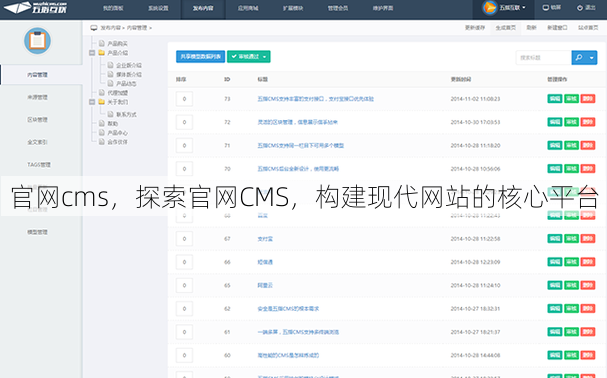This screenshot has height=378, width=607.
Task: Click 生成首页 in the top toolbar
Action: click(x=506, y=27)
